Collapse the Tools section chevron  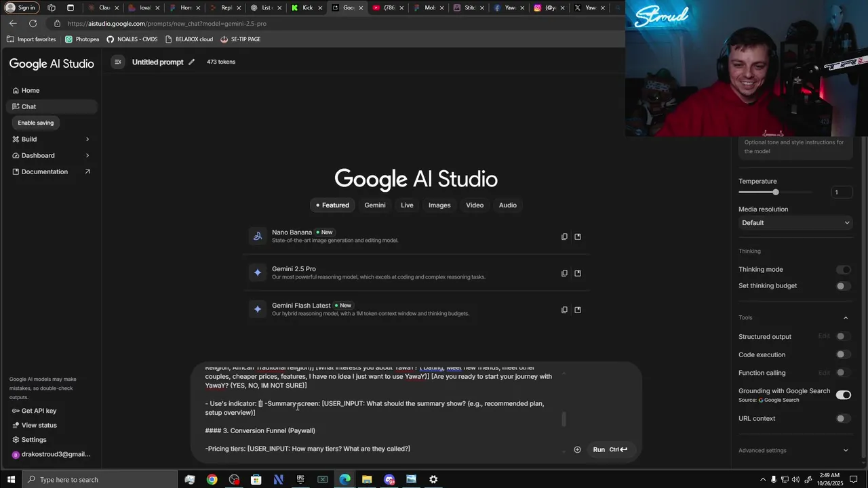846,318
